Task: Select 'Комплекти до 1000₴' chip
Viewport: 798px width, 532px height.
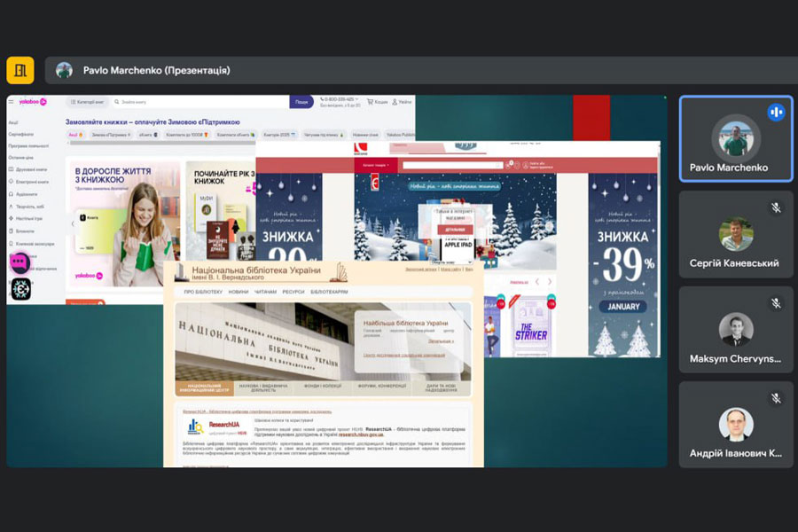Action: [x=187, y=135]
